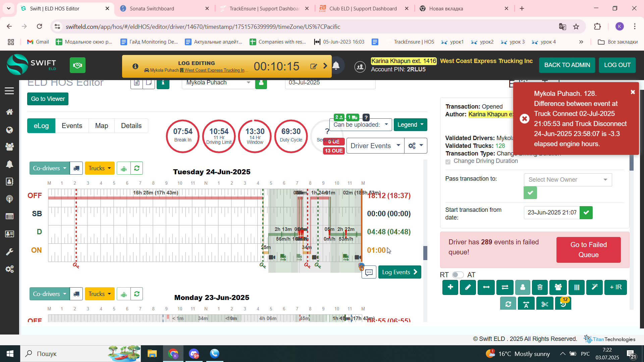Click the truck icon beside Co-drivers for 24-Jun

76,168
